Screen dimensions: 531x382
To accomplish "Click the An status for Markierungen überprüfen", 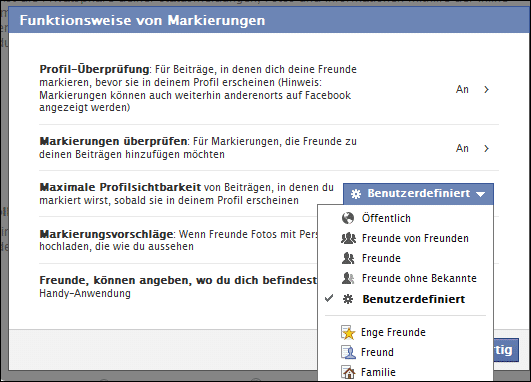I will click(x=462, y=148).
